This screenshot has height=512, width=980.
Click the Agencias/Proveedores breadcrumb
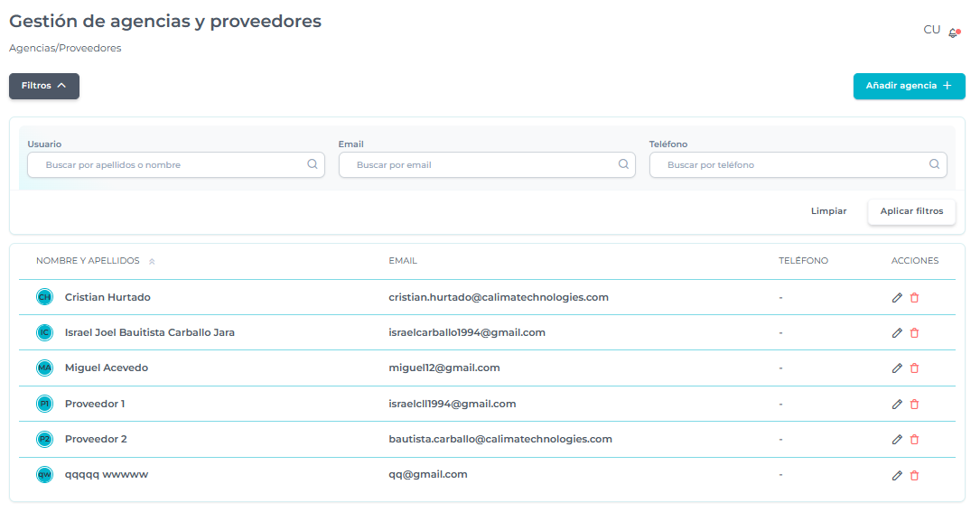pos(65,48)
